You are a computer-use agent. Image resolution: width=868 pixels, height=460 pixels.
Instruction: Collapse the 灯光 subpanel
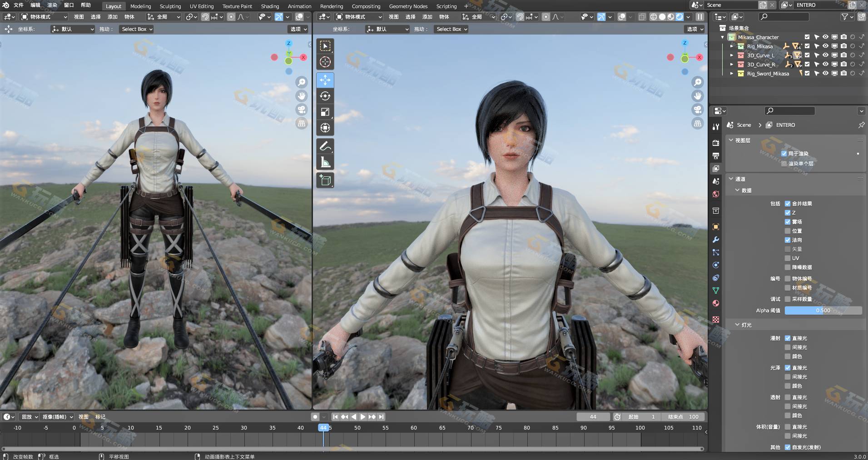coord(737,325)
